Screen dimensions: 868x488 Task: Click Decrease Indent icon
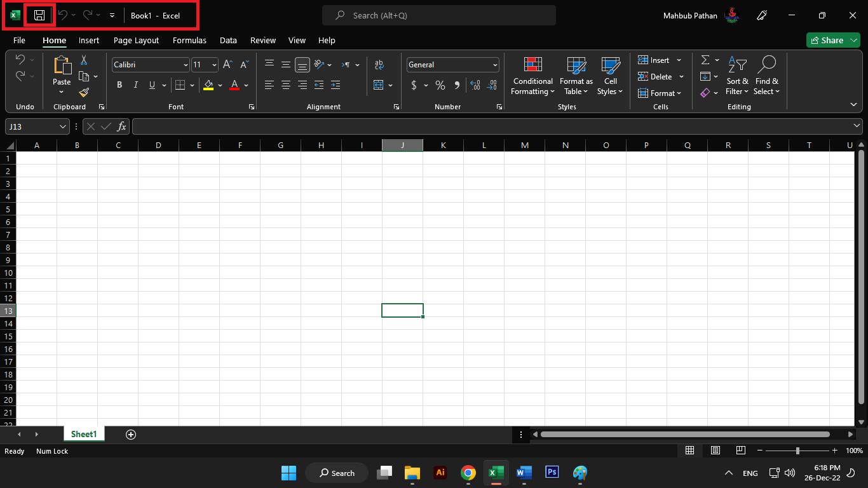(319, 85)
